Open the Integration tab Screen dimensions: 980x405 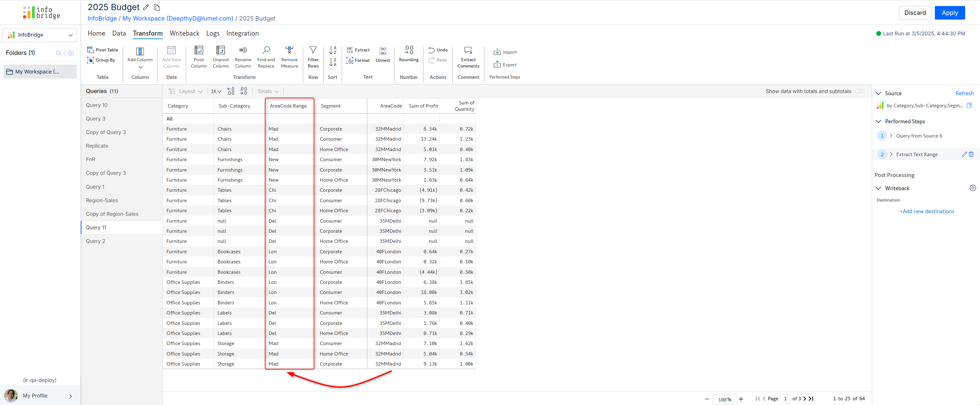[x=242, y=33]
